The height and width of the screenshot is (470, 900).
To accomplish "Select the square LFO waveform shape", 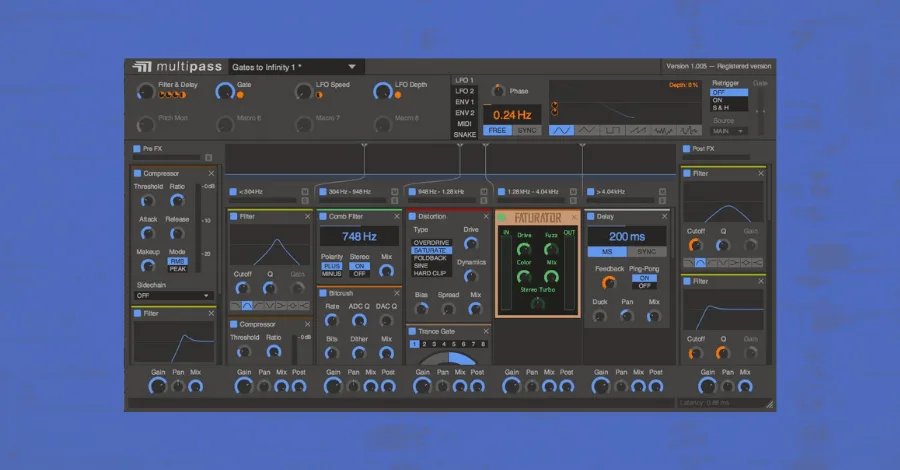I will tap(612, 131).
